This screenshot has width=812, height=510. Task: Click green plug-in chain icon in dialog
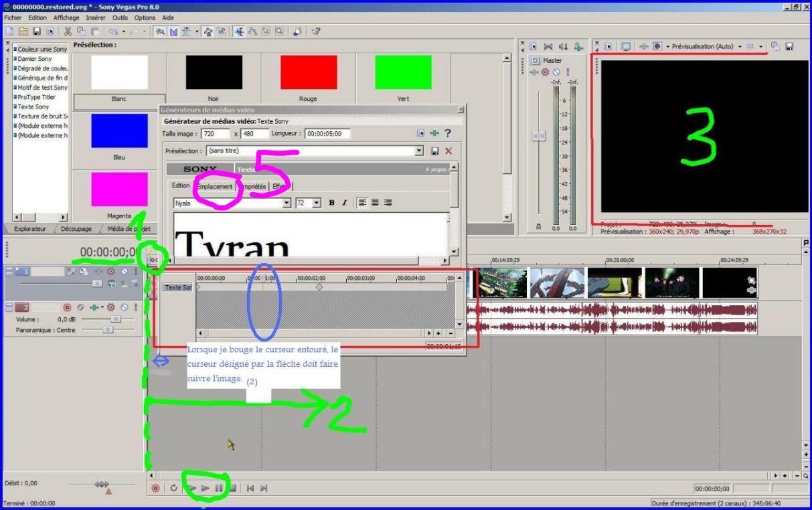coord(434,133)
